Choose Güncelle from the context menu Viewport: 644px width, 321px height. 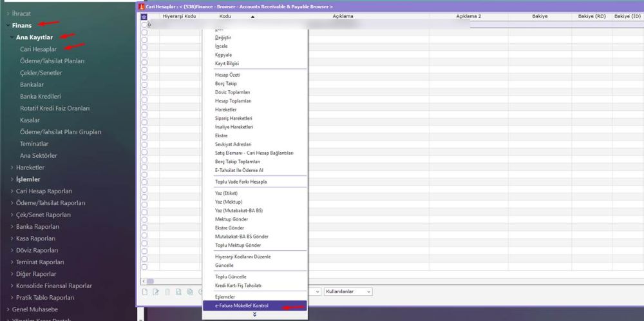click(224, 265)
